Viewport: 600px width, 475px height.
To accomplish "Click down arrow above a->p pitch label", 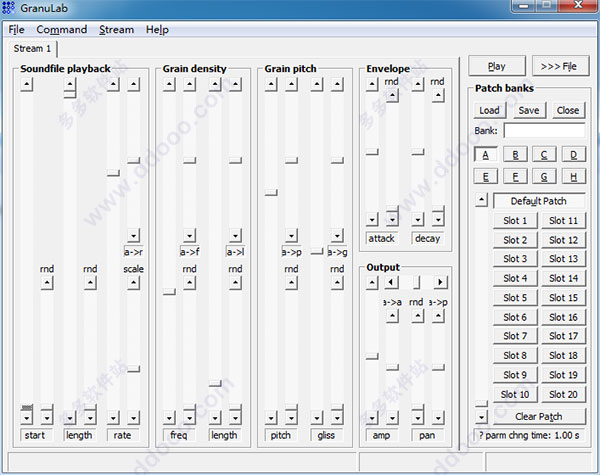I will [x=291, y=235].
